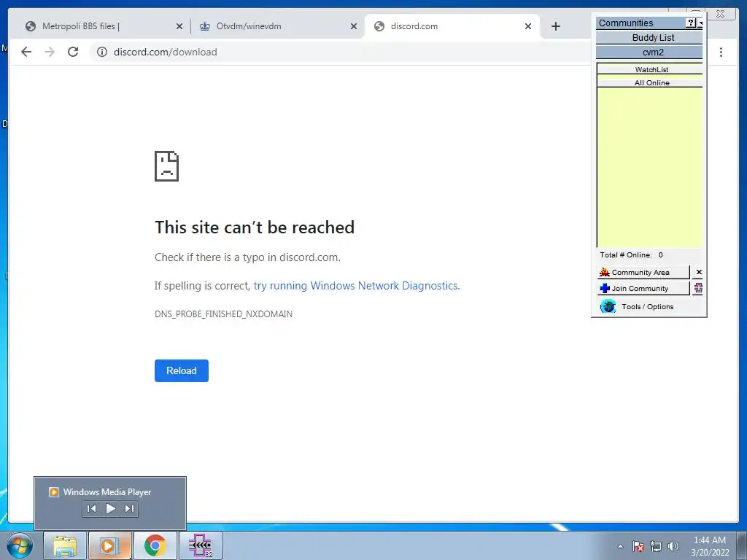Click Chrome's forward navigation arrow
The image size is (747, 560).
(50, 52)
